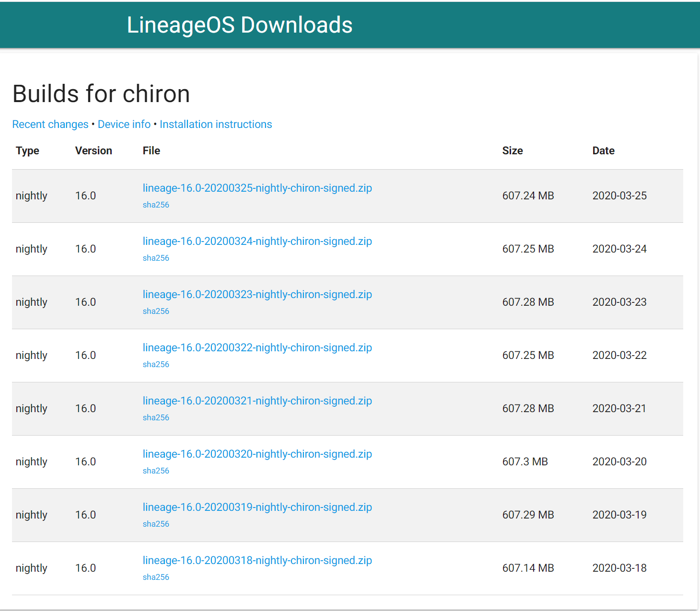Select the 607.3 MB size cell
This screenshot has width=700, height=611.
pos(525,462)
